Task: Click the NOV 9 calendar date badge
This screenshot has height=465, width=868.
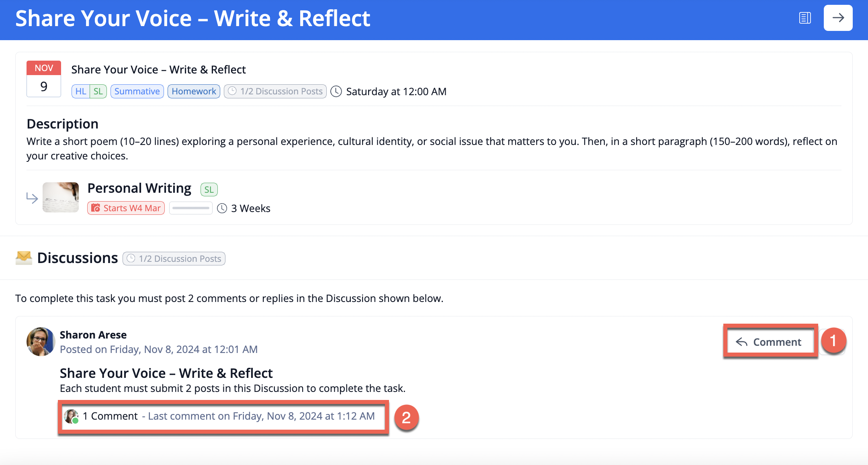Action: pos(44,79)
